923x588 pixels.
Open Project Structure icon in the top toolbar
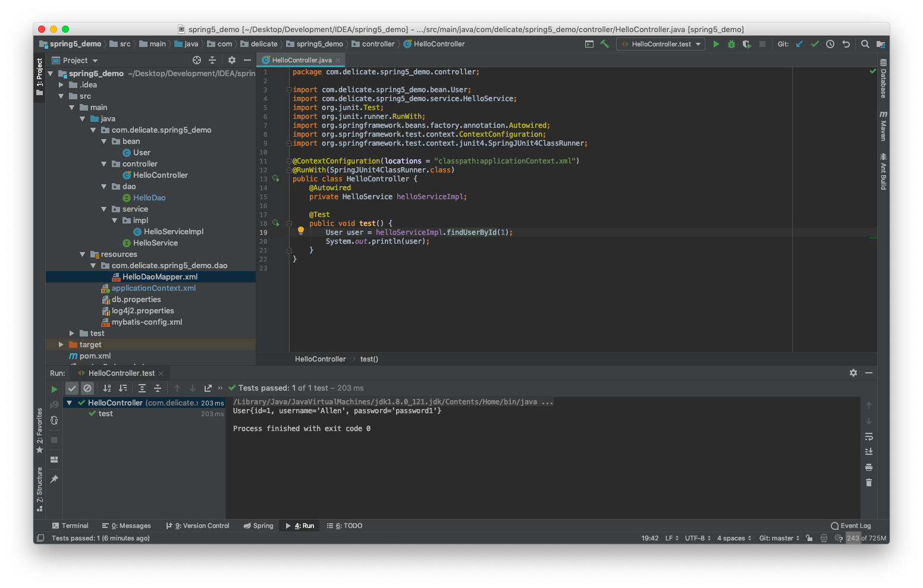(x=881, y=44)
